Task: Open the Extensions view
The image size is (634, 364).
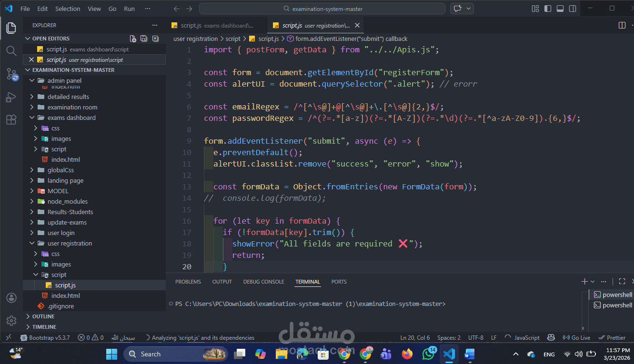Action: pyautogui.click(x=11, y=119)
